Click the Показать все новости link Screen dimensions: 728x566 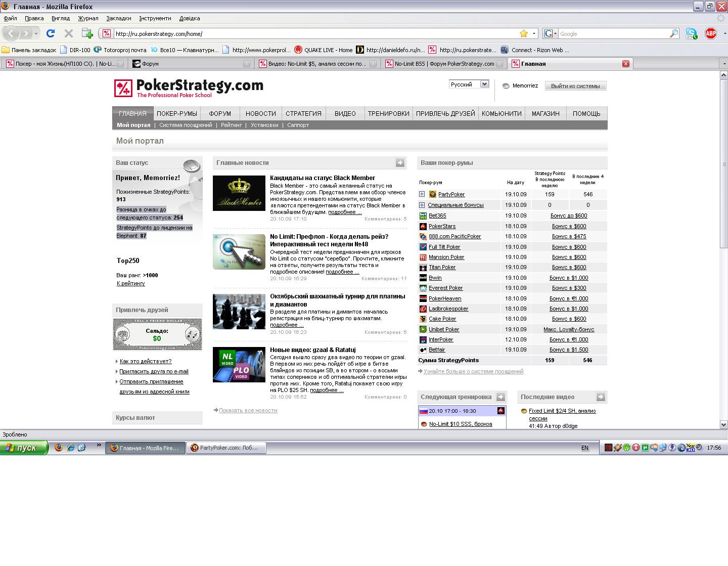pyautogui.click(x=248, y=410)
